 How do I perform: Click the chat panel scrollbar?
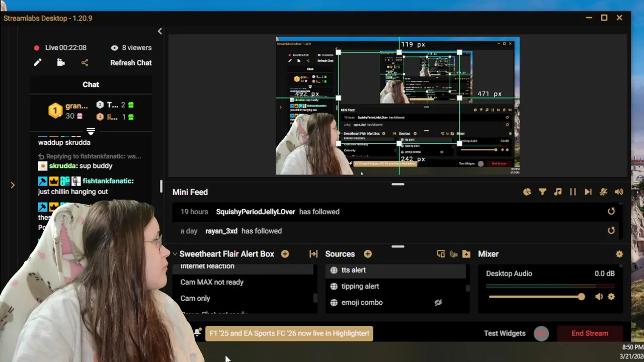point(162,187)
